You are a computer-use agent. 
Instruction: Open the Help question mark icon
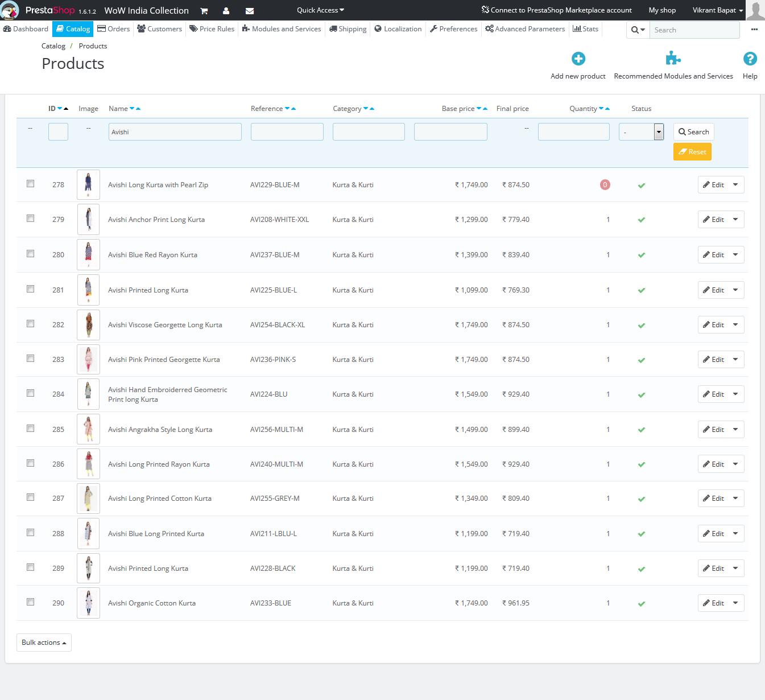coord(750,59)
